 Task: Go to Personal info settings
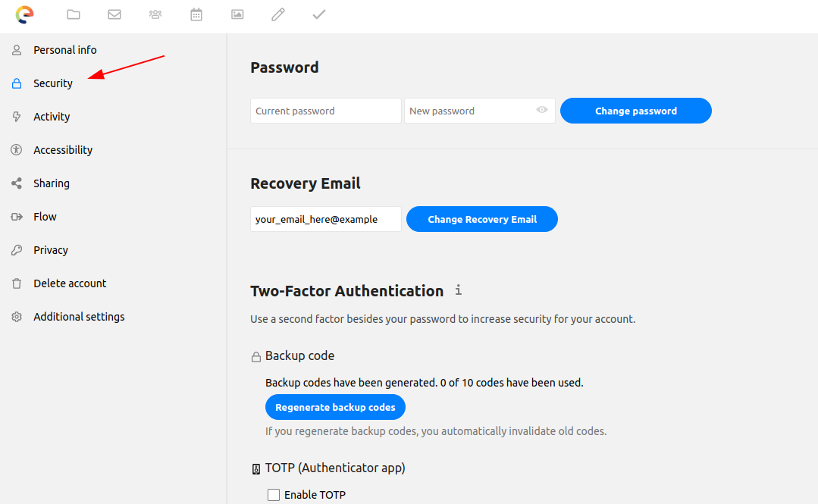pos(64,50)
